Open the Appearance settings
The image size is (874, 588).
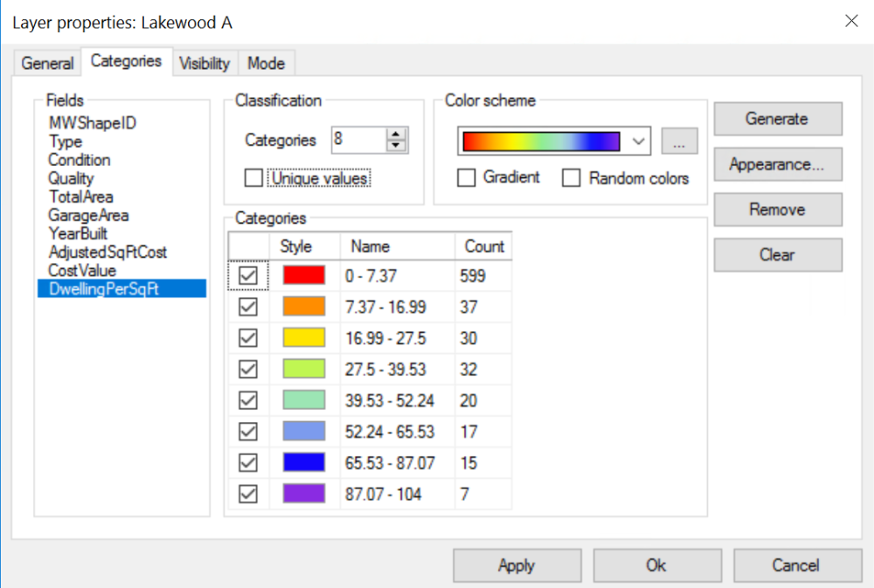click(777, 164)
